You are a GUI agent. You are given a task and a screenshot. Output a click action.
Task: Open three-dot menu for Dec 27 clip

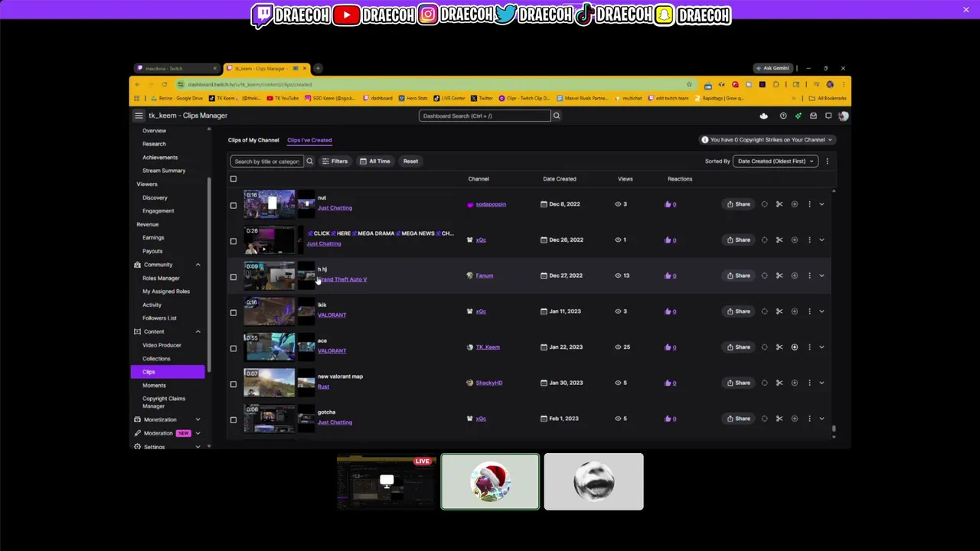pyautogui.click(x=809, y=275)
